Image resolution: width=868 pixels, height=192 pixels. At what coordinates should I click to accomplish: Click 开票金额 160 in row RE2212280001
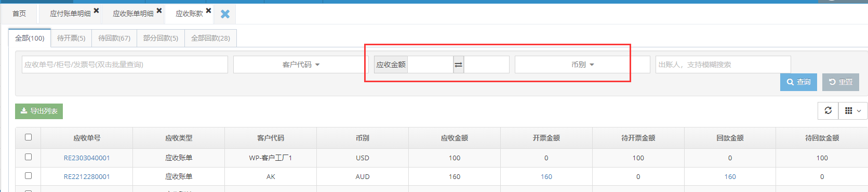[x=546, y=176]
